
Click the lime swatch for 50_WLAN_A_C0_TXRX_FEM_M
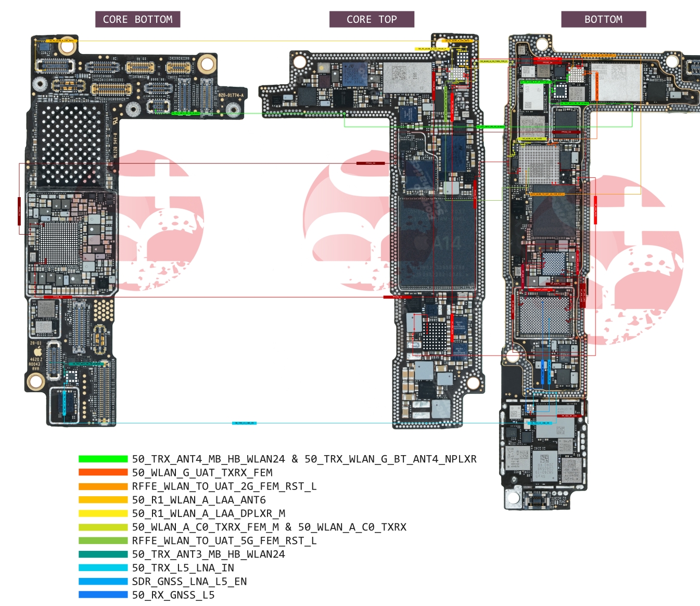pos(103,527)
